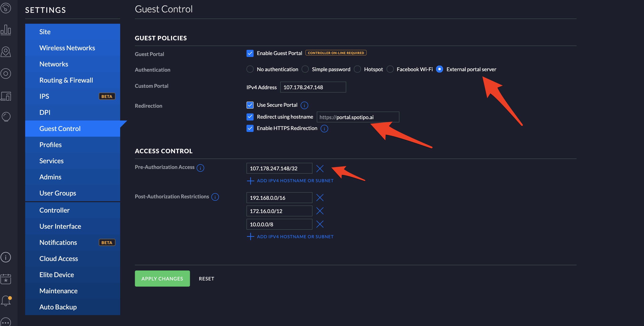Viewport: 644px width, 326px height.
Task: Click the redirect hostname field portal.spotipo.ai
Action: 358,117
